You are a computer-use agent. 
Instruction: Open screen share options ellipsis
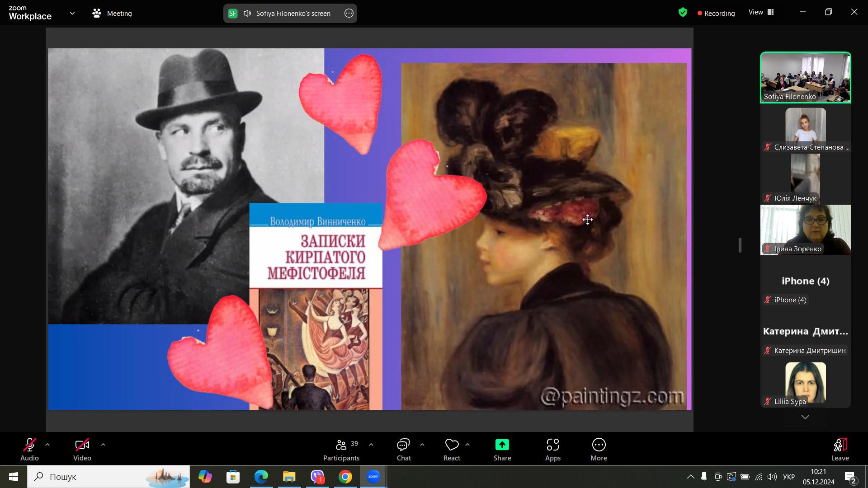point(349,14)
